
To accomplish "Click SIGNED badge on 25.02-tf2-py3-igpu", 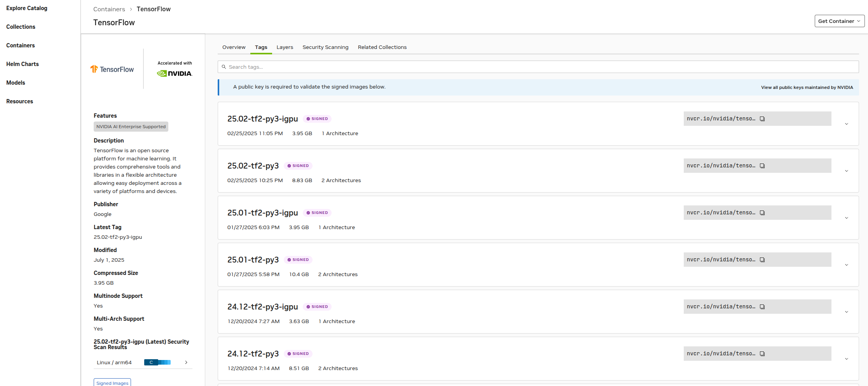I will 317,119.
